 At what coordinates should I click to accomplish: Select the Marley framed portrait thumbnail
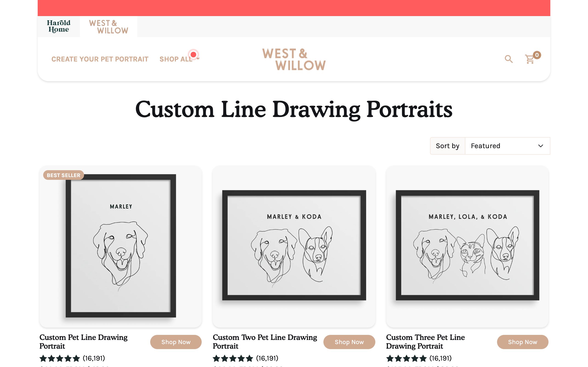point(121,246)
